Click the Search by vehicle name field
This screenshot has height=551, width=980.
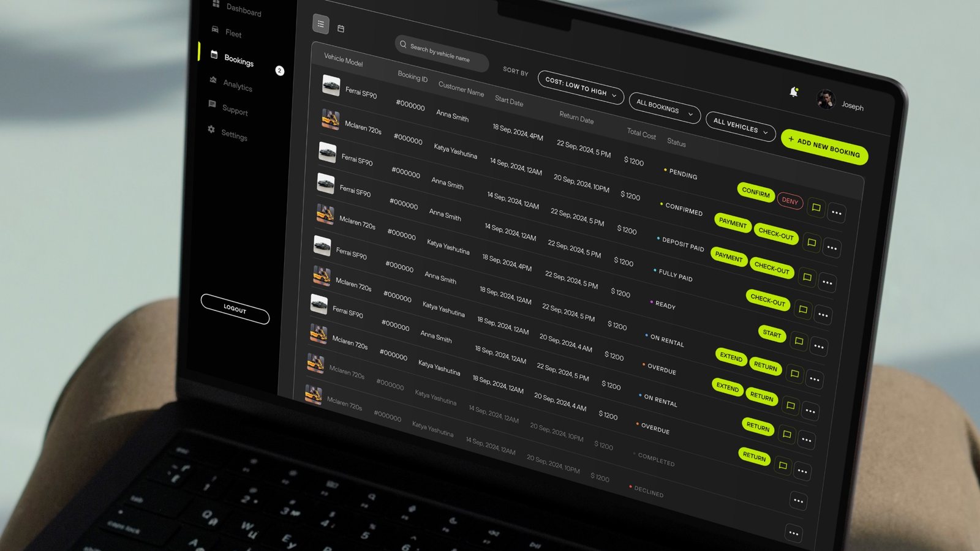[x=442, y=53]
